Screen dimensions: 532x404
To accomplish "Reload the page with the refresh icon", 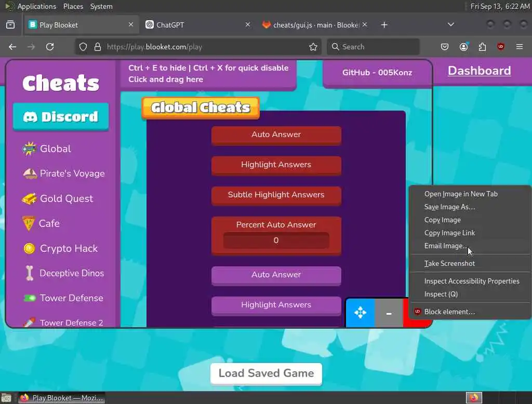I will tap(50, 47).
